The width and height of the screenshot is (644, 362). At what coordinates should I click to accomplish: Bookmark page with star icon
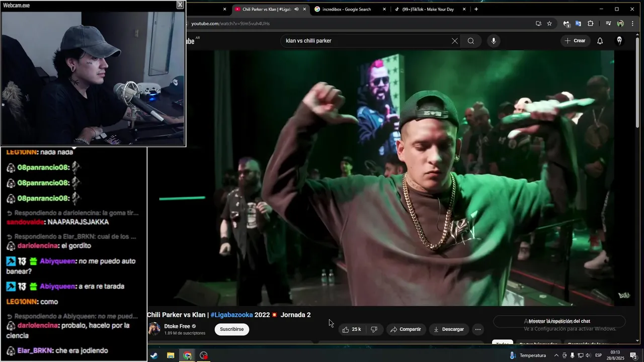(549, 23)
